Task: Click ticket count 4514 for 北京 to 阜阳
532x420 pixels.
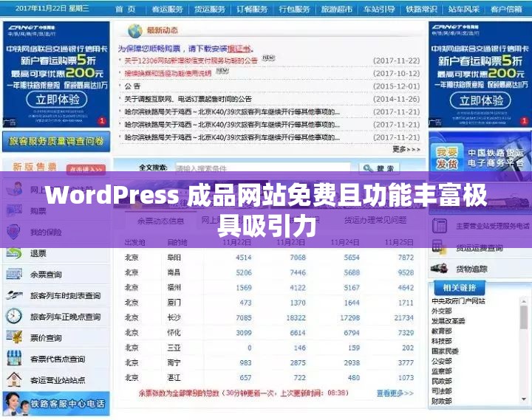Action: pos(244,258)
